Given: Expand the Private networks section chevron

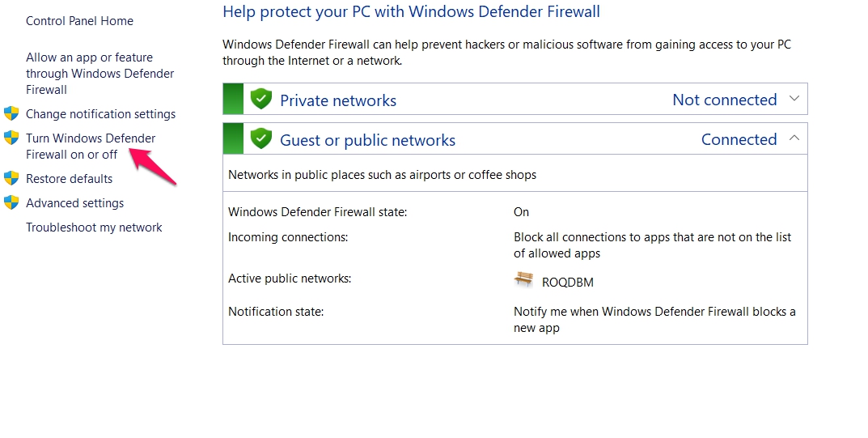Looking at the screenshot, I should pos(794,99).
